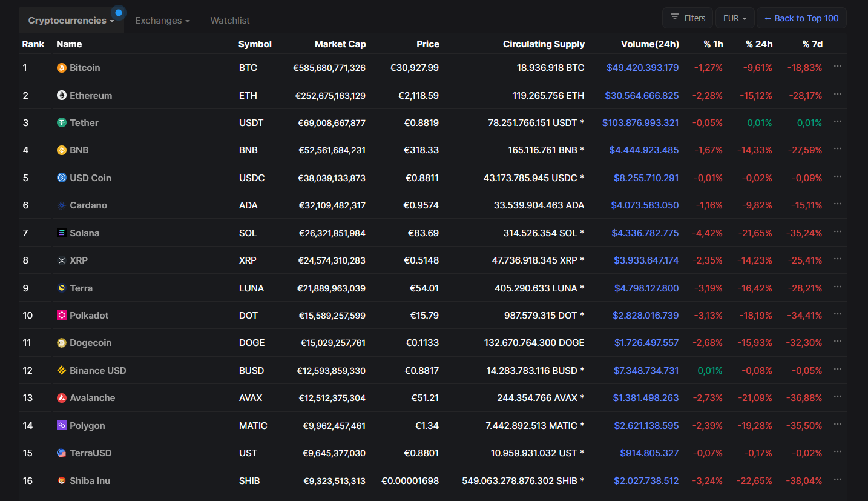Screen dimensions: 868x501
Task: Click the Terra coin logo icon
Action: point(62,288)
